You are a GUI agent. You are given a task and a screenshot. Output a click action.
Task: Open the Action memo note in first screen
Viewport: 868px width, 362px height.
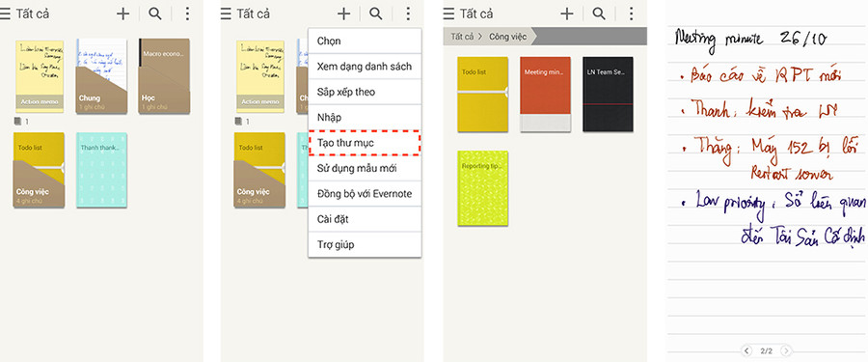point(40,76)
